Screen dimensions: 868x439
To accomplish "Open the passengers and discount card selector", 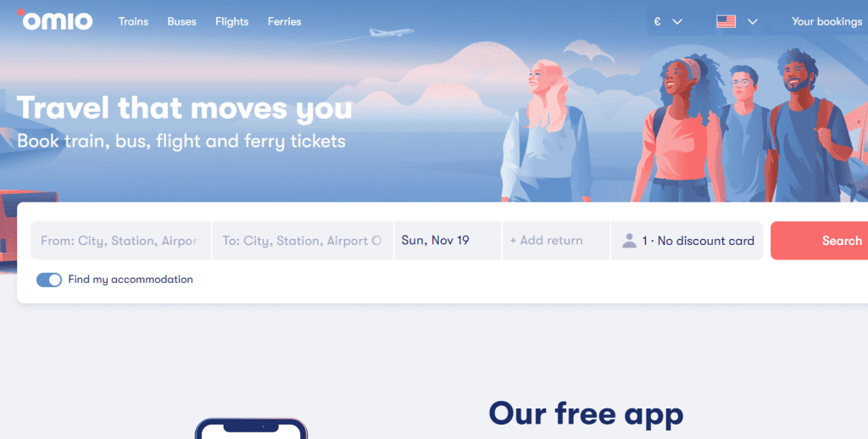I will pos(687,240).
